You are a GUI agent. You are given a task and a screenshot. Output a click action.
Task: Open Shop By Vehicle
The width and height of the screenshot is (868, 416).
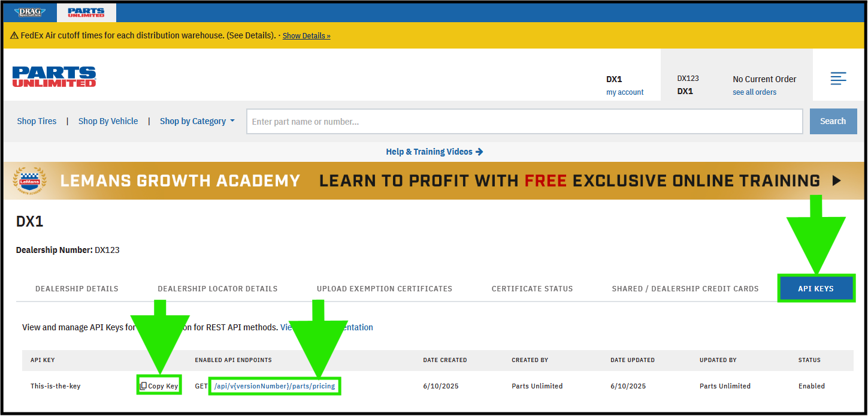point(108,121)
